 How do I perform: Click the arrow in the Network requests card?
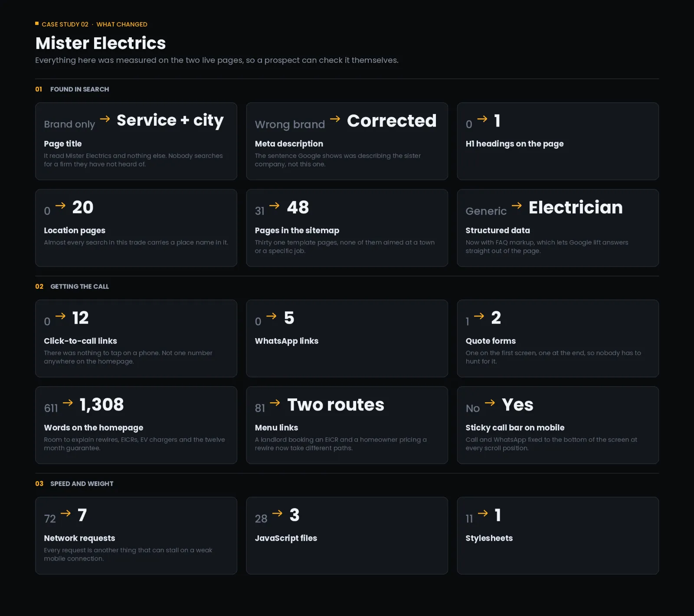tap(65, 513)
